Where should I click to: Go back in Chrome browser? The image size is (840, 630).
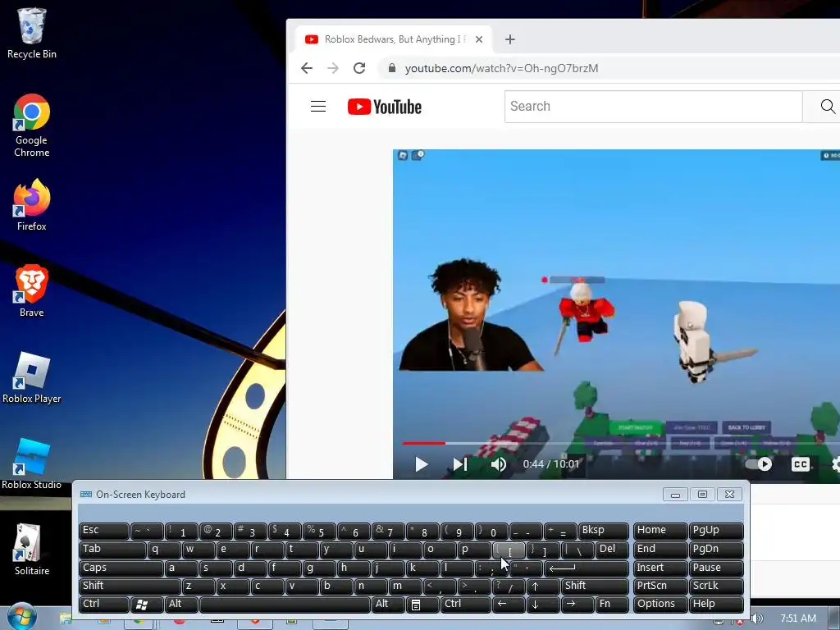[x=307, y=68]
